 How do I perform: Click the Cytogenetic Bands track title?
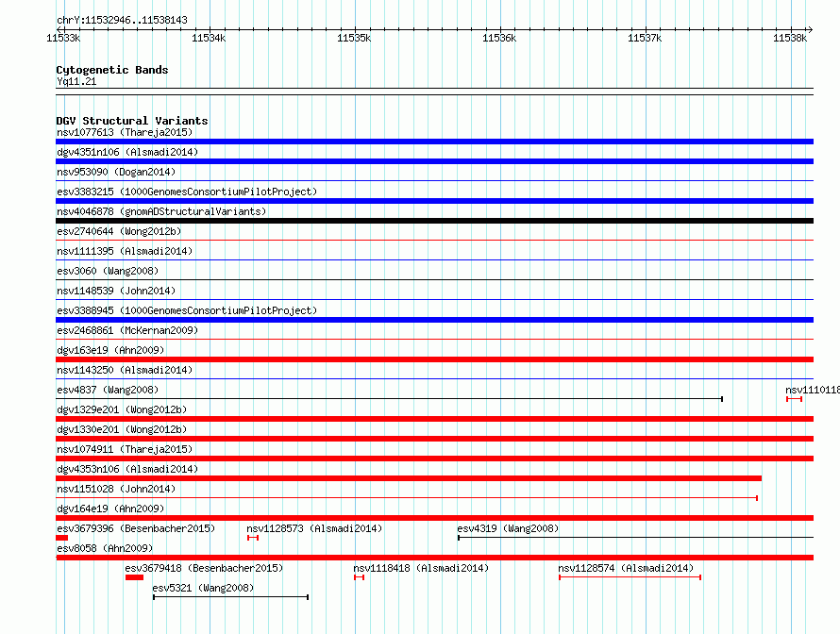pos(112,70)
